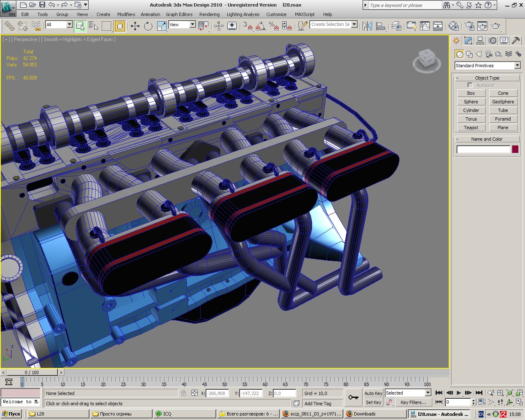
Task: Open the Render Setup teapot icon
Action: [x=469, y=26]
